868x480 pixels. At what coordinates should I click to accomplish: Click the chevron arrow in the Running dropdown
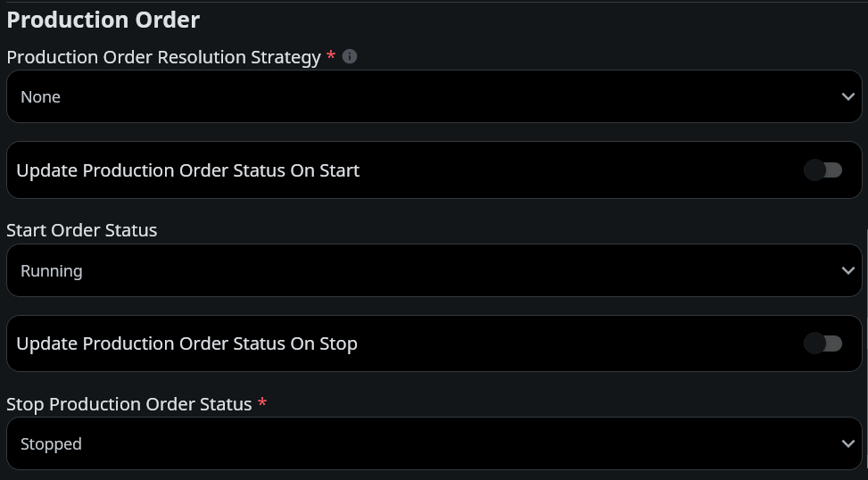coord(847,270)
